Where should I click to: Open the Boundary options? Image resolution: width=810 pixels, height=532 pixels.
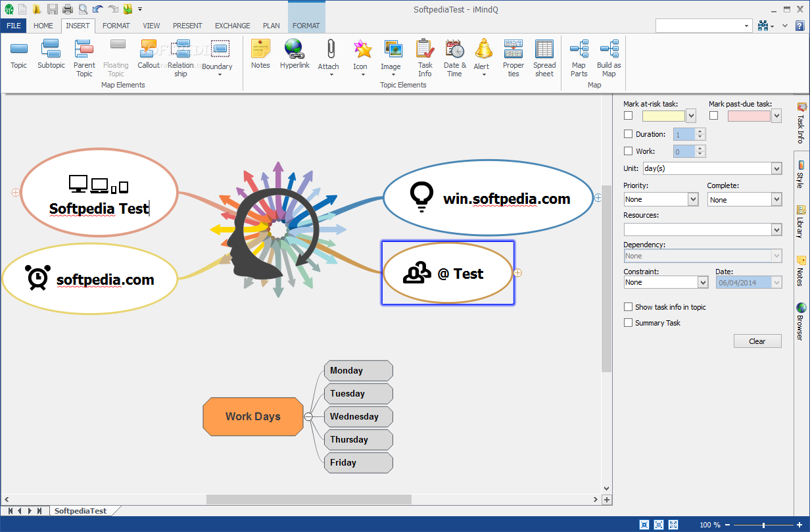(x=219, y=58)
